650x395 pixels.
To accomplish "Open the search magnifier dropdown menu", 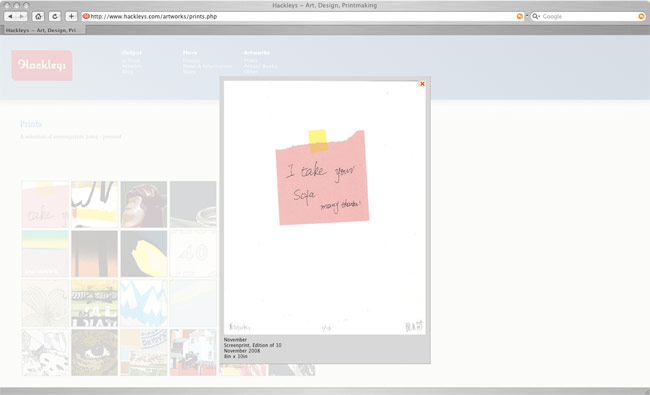I will pyautogui.click(x=536, y=17).
